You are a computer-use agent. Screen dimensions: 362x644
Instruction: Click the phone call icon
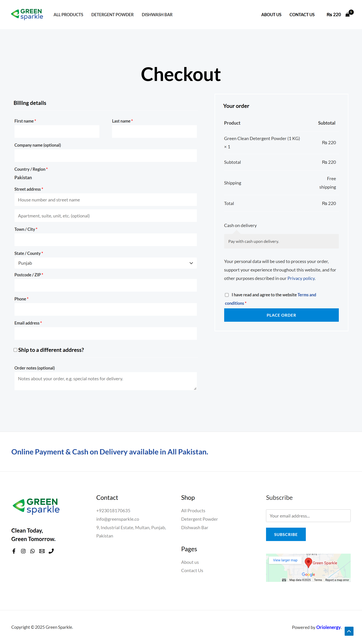click(51, 551)
